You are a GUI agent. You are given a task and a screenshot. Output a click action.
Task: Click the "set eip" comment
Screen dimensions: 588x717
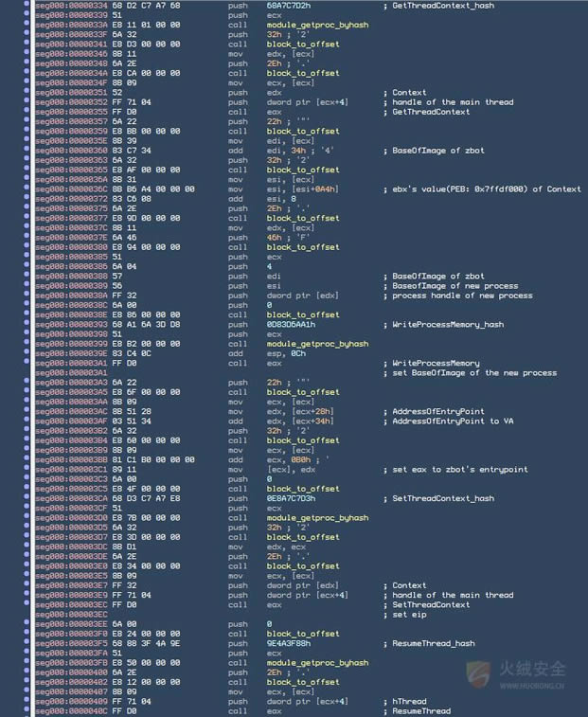click(407, 614)
